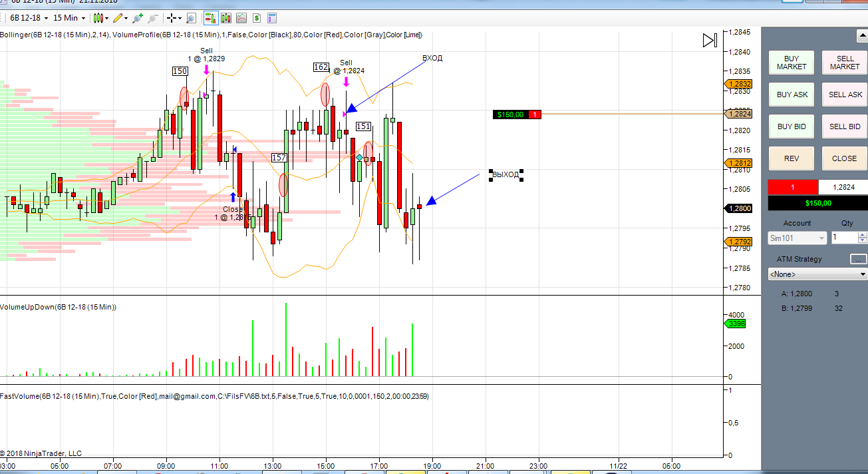Click the 1,2792 price axis marker
868x474 pixels.
coord(738,242)
